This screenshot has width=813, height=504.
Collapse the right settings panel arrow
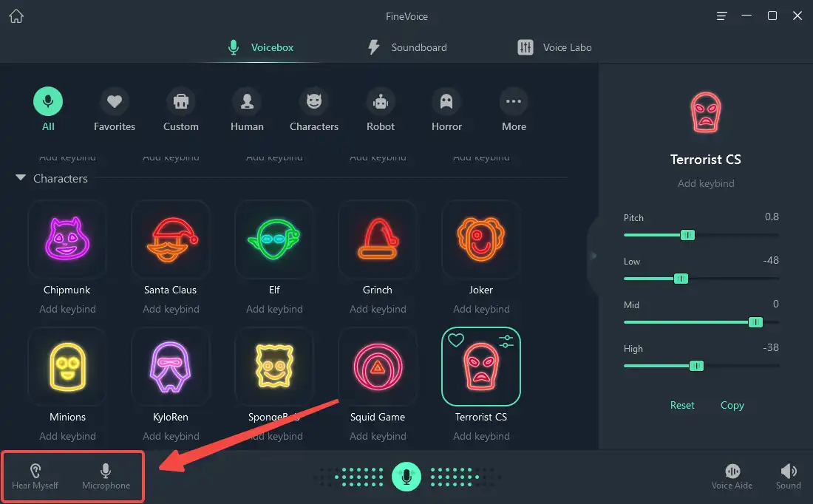click(593, 255)
